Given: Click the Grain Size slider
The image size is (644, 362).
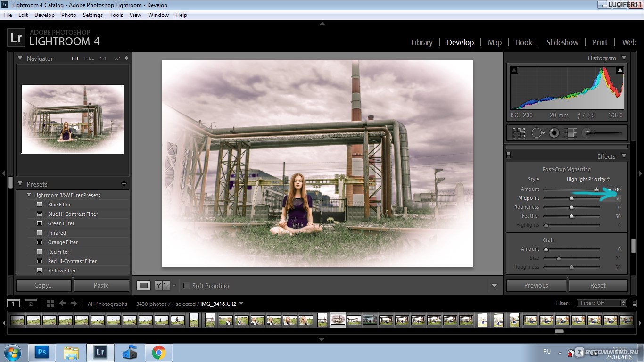Looking at the screenshot, I should pos(571,258).
